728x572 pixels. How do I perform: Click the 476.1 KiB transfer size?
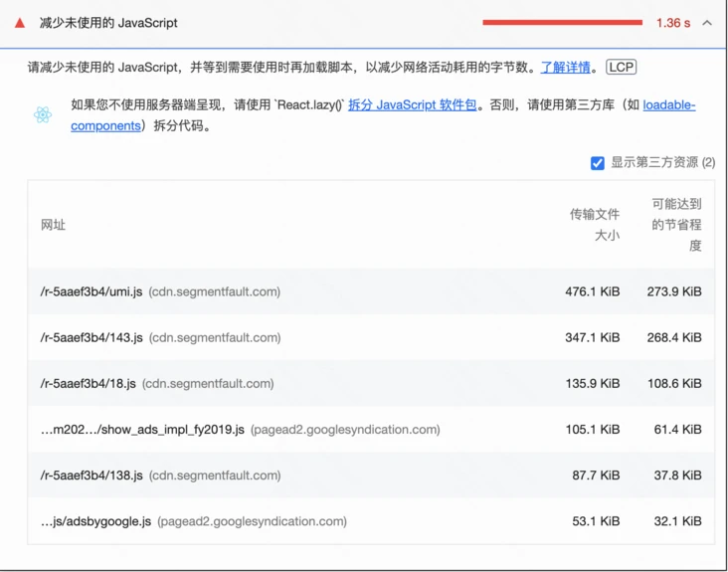[x=593, y=291]
